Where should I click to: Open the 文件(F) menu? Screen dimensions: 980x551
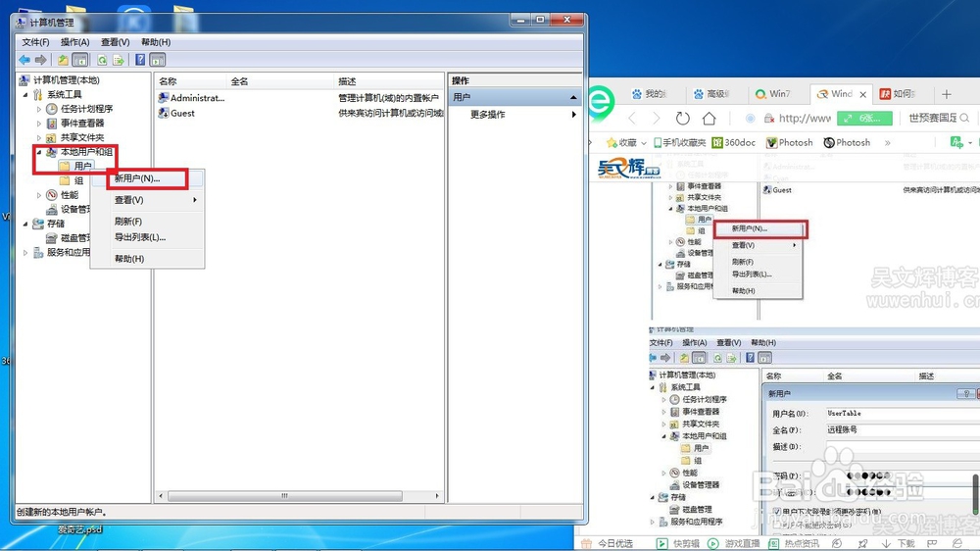[x=35, y=42]
